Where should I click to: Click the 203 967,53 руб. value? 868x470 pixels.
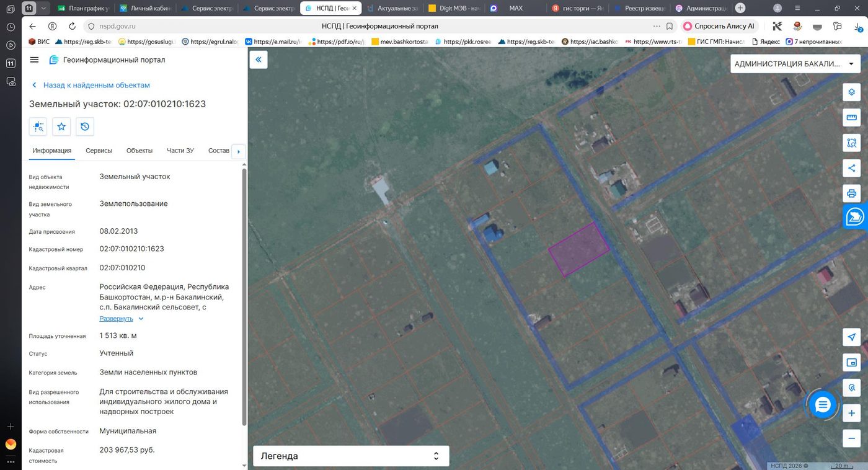point(127,450)
